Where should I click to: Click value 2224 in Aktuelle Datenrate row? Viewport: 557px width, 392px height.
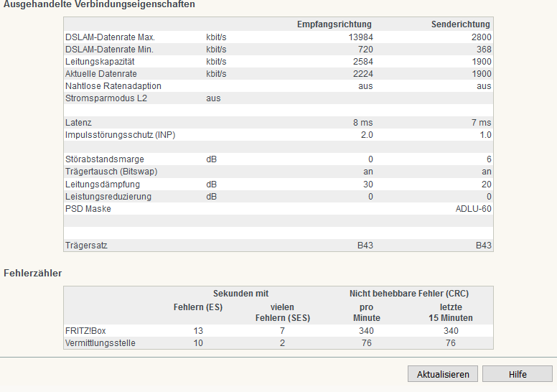(363, 74)
